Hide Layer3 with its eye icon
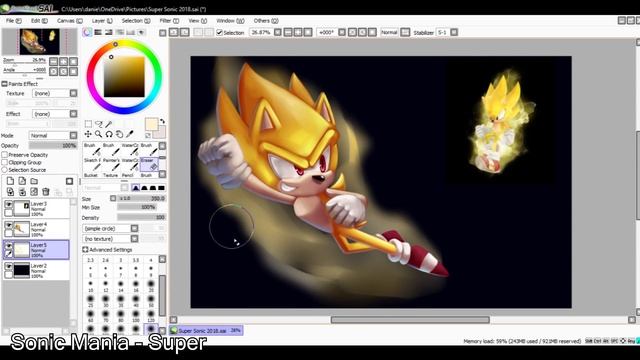This screenshot has height=360, width=640. [8, 204]
